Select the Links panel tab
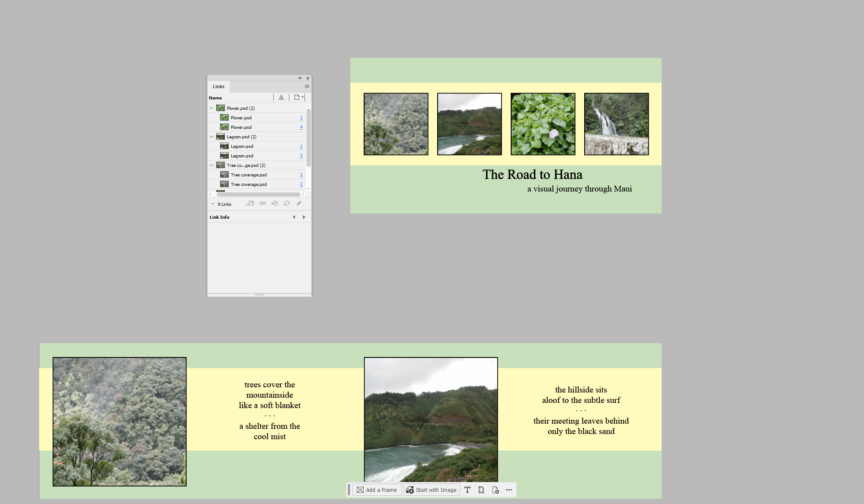This screenshot has height=504, width=864. click(218, 86)
